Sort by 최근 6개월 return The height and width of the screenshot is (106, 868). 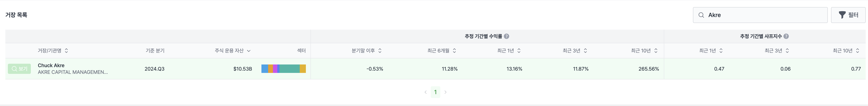pyautogui.click(x=454, y=51)
